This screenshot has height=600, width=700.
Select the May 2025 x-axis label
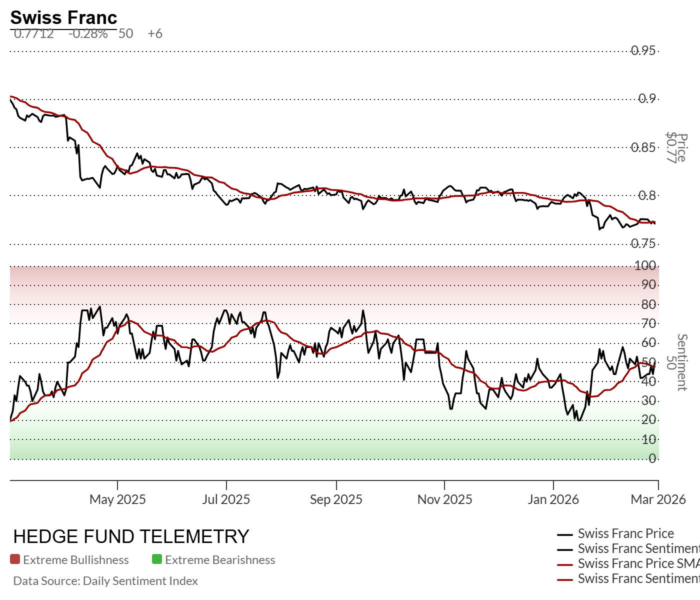pos(117,499)
